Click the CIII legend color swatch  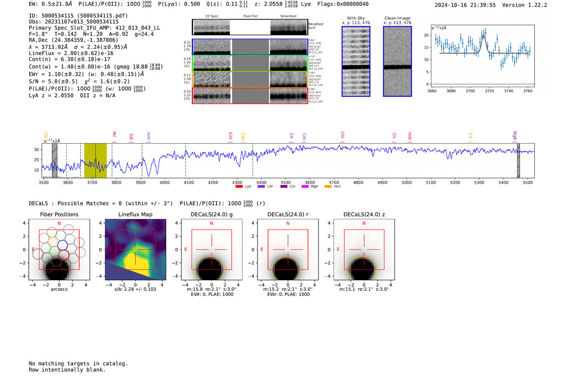284,186
